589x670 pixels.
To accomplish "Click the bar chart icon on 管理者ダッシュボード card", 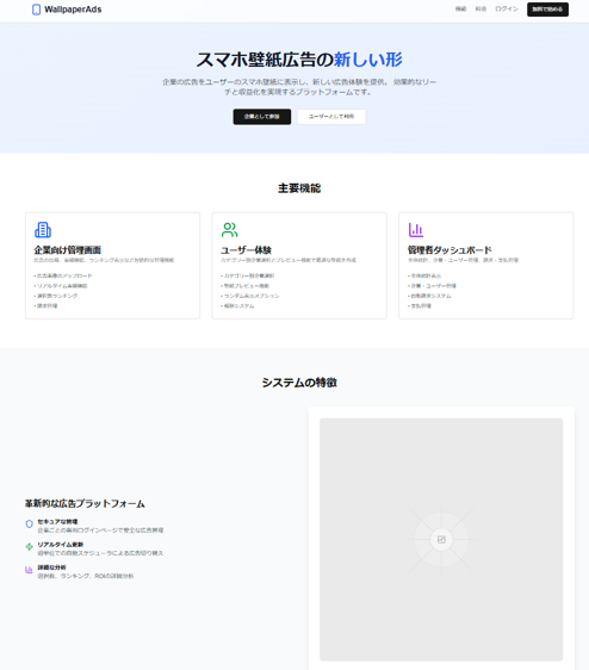I will [416, 229].
